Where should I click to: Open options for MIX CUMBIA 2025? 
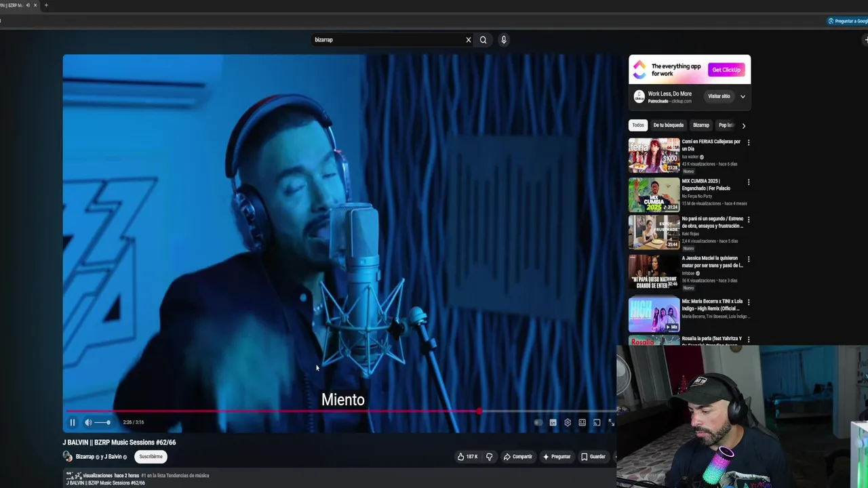point(749,182)
